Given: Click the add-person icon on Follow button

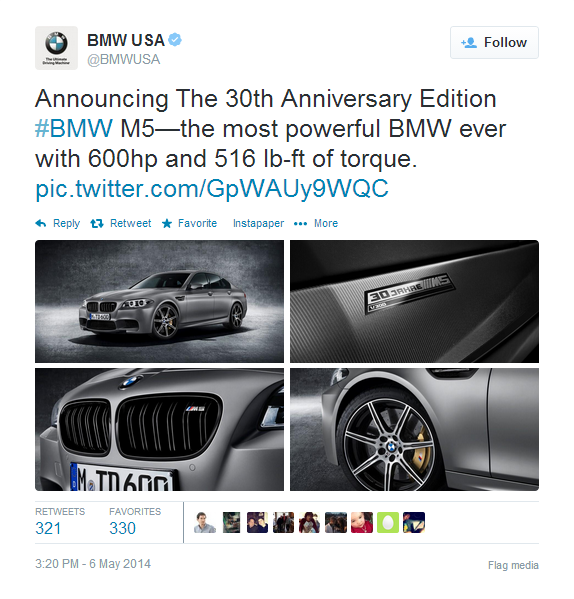Looking at the screenshot, I should point(469,42).
